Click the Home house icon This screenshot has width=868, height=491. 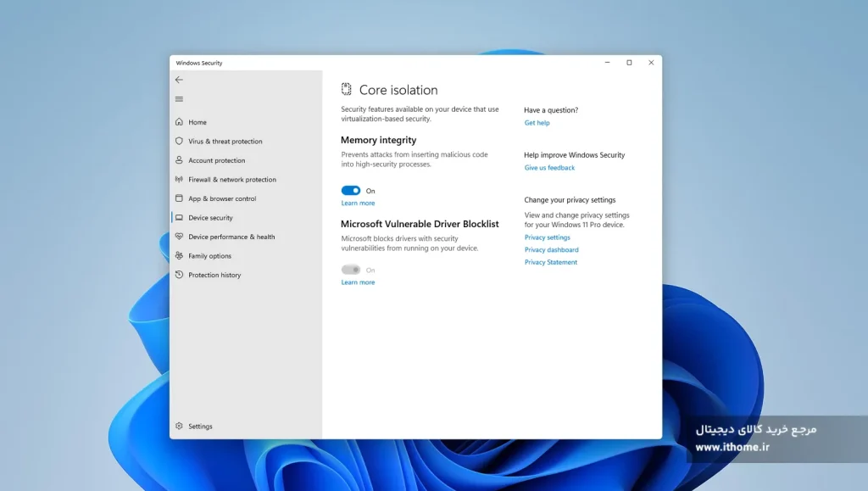click(x=179, y=122)
